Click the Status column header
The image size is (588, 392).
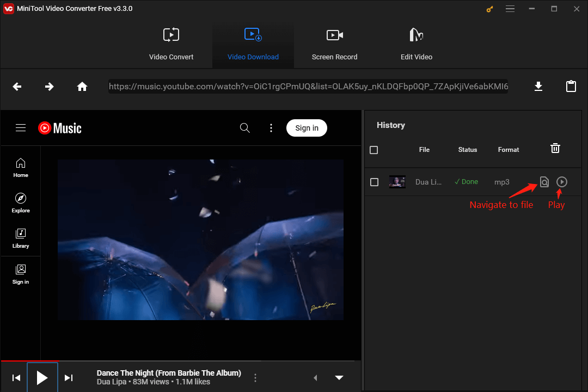click(x=468, y=150)
